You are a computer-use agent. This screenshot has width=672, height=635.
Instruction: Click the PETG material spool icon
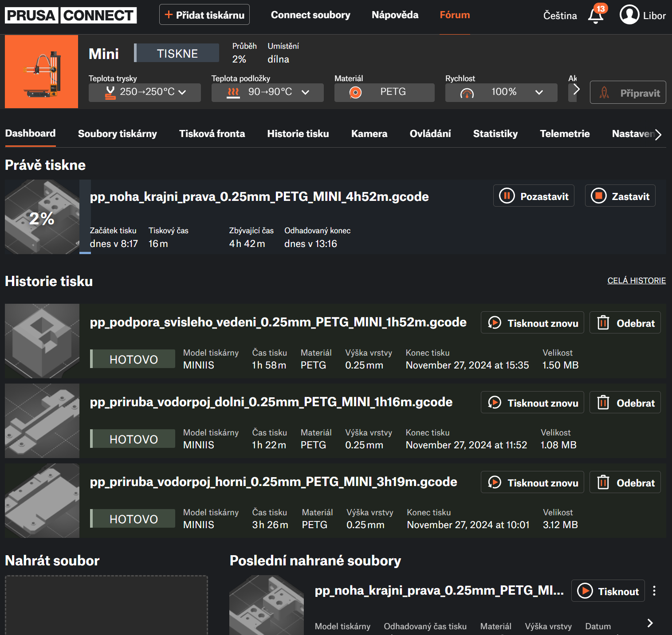(355, 92)
